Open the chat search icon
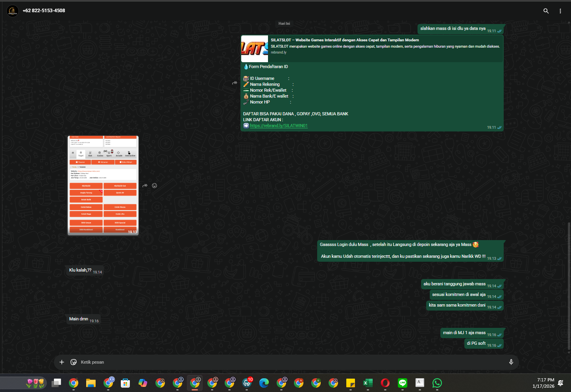Screen dimensions: 571x392 546,11
